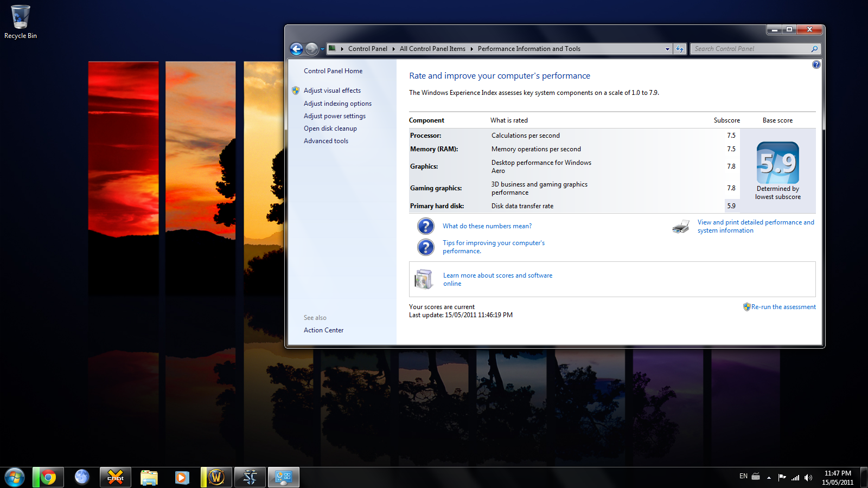This screenshot has width=868, height=488.
Task: Click Re-run the assessment link
Action: point(783,307)
